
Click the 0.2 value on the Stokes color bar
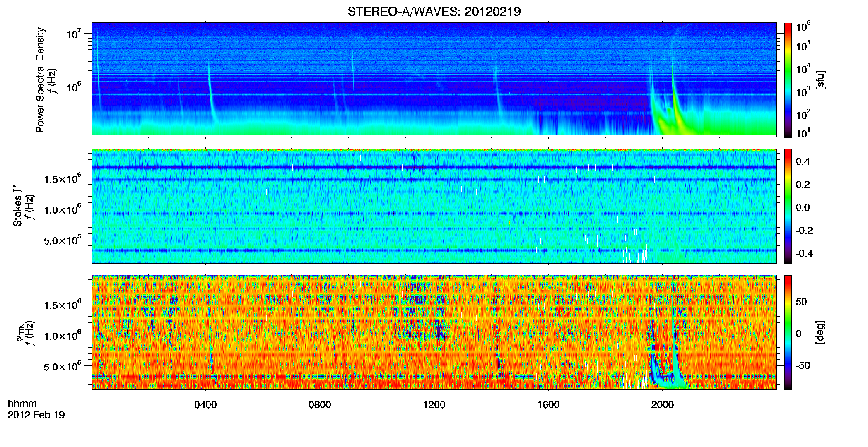[803, 185]
